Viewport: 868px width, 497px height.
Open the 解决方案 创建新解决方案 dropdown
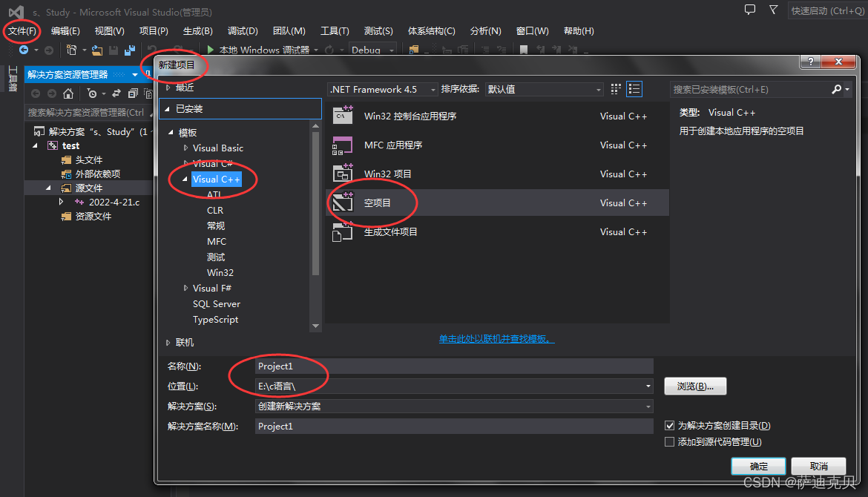point(454,407)
